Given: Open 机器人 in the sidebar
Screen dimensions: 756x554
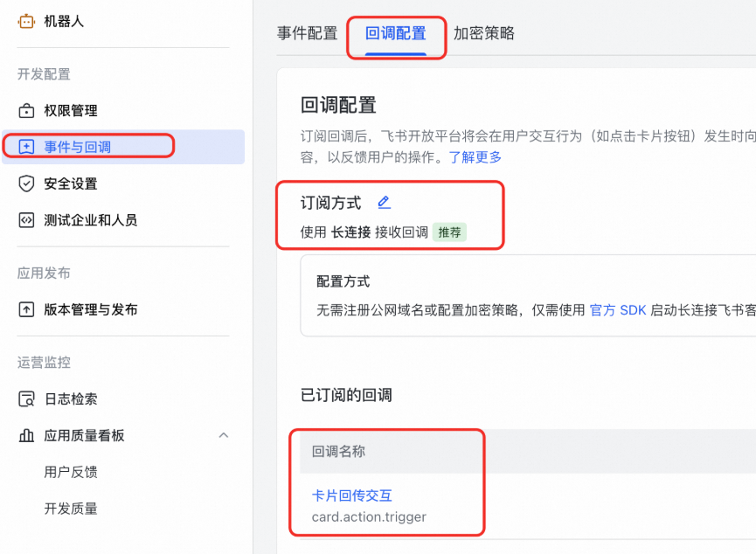Looking at the screenshot, I should pos(64,21).
